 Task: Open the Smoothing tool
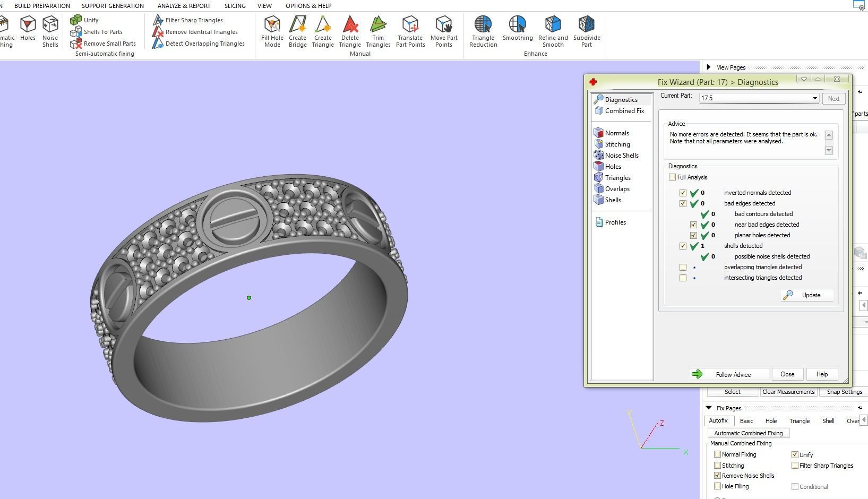(x=518, y=29)
